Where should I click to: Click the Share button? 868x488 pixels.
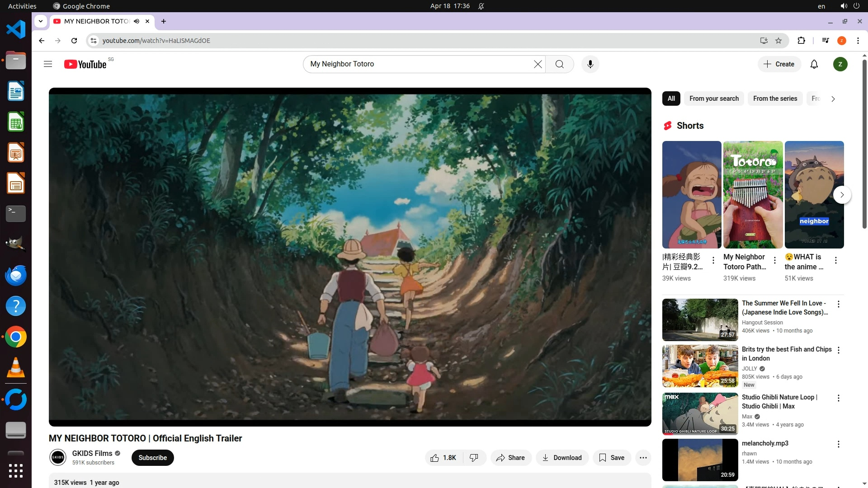pyautogui.click(x=510, y=458)
